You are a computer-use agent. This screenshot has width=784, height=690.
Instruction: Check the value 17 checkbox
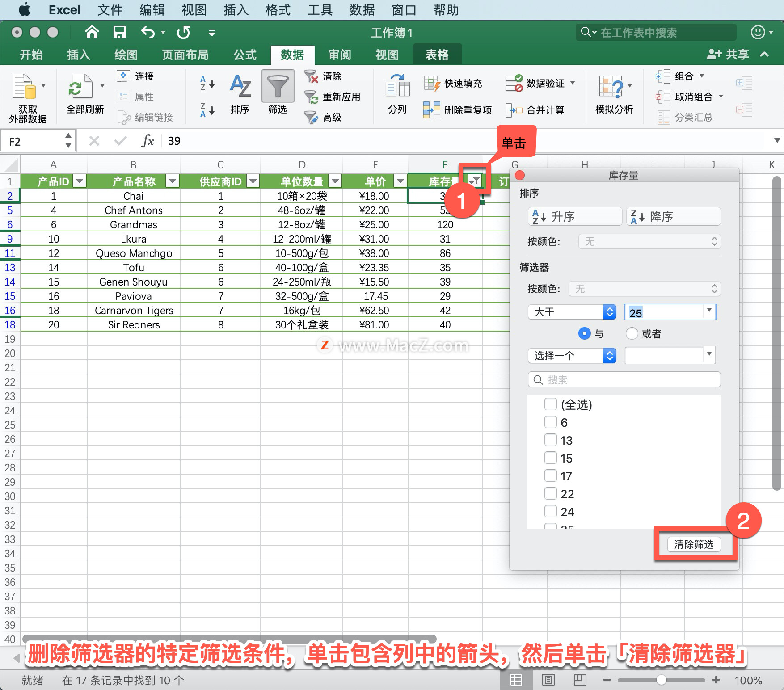551,475
